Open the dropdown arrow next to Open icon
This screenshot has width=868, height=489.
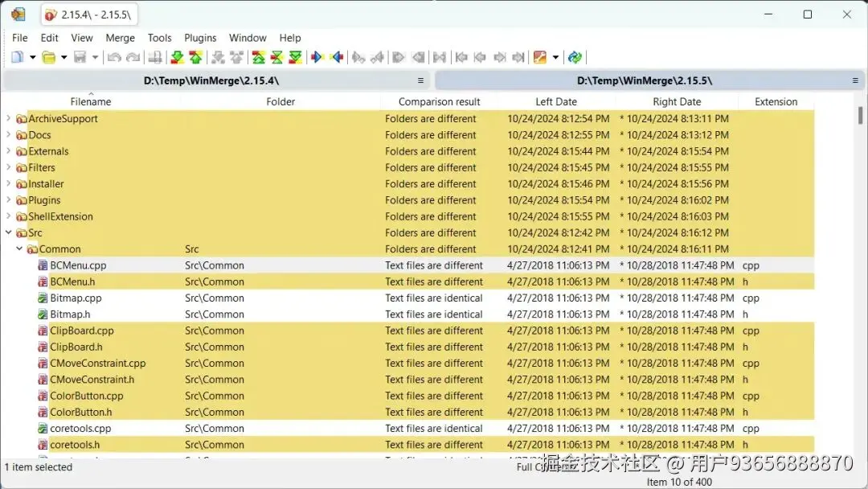coord(63,57)
